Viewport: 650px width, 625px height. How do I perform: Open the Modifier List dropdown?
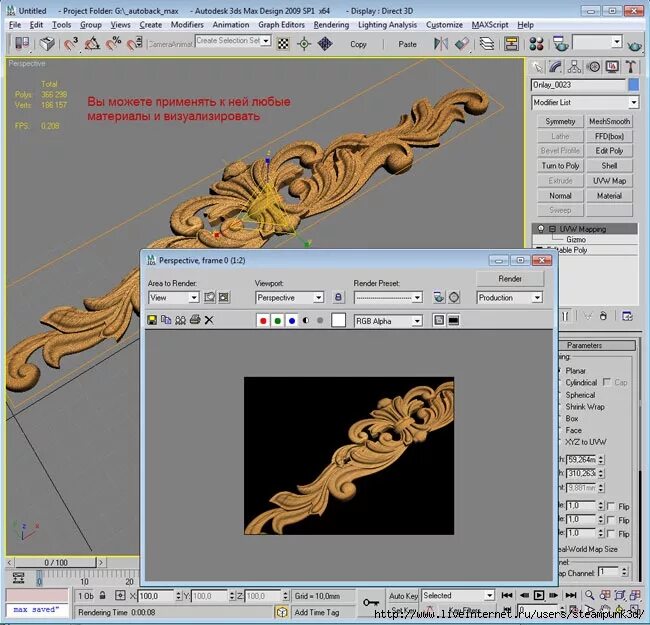[585, 102]
